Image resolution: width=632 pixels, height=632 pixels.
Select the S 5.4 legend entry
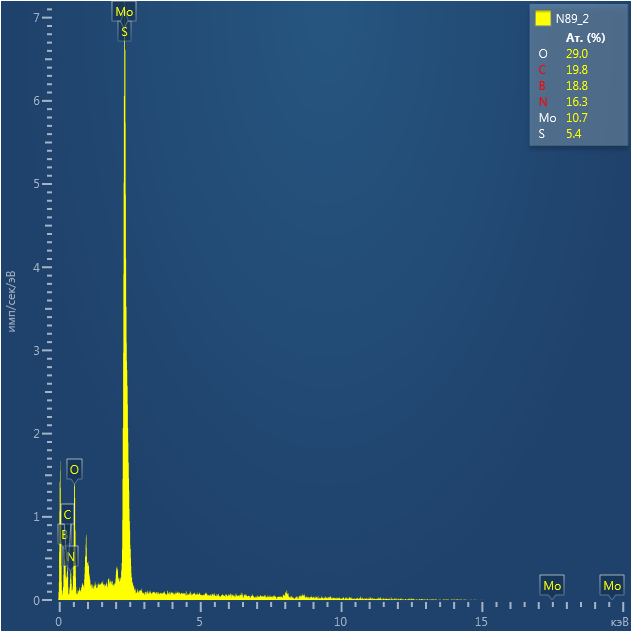coord(562,133)
